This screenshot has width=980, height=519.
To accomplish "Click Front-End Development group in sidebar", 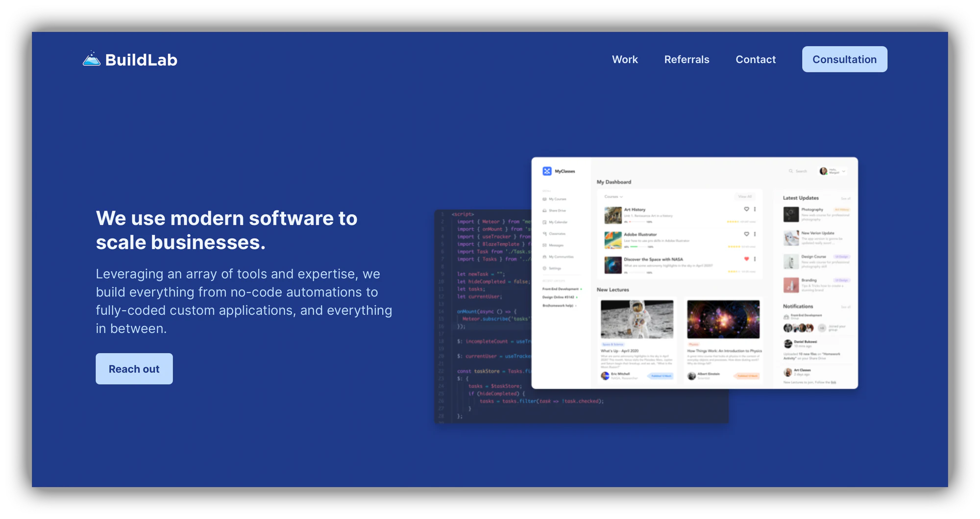I will (562, 289).
